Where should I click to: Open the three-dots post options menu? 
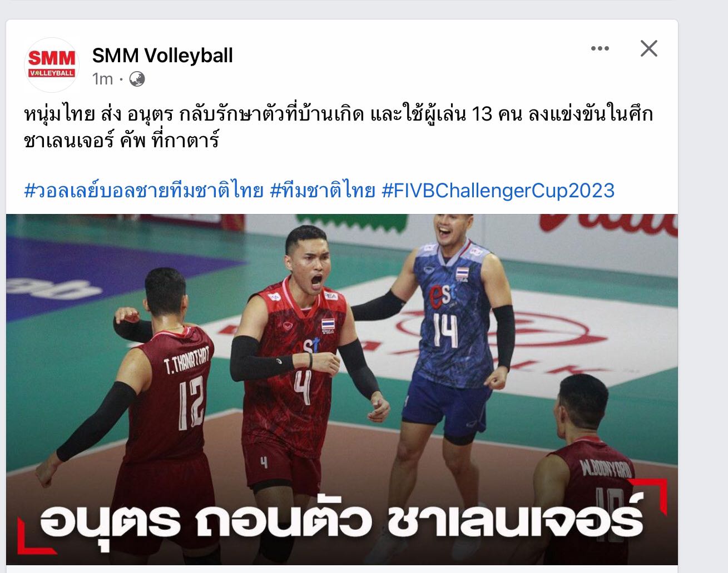[x=600, y=49]
